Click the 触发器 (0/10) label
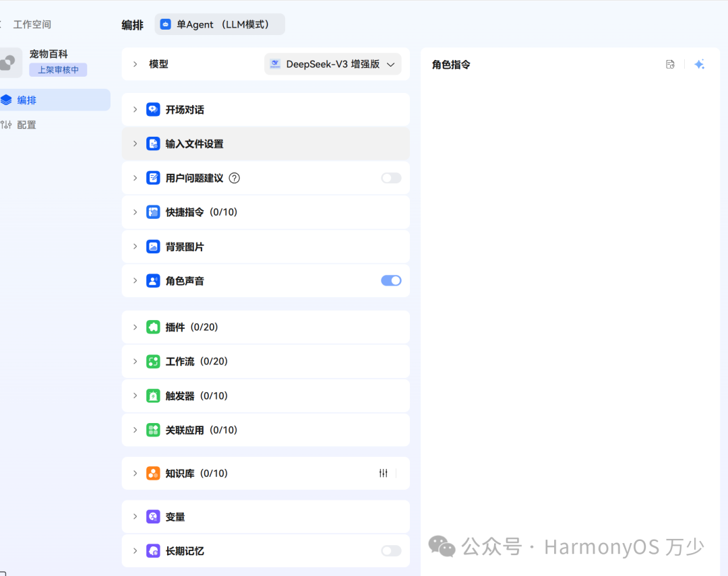This screenshot has width=728, height=576. point(196,396)
